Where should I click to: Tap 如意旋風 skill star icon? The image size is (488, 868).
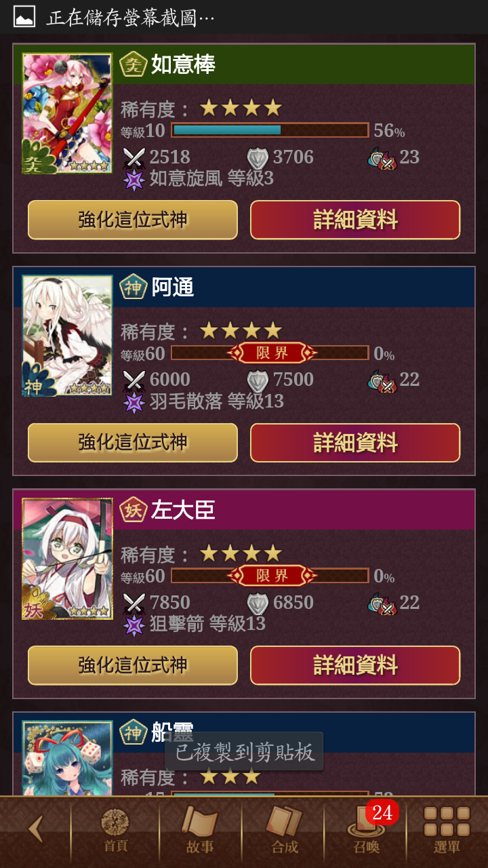click(x=134, y=180)
